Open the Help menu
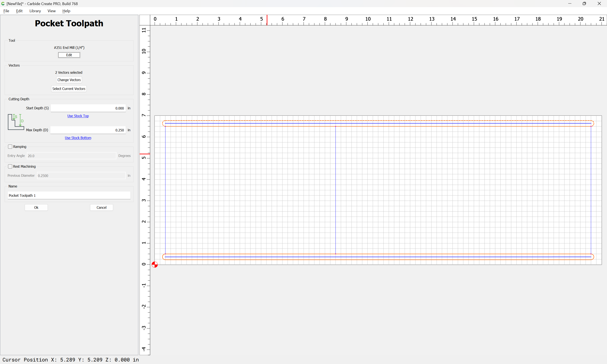 66,11
